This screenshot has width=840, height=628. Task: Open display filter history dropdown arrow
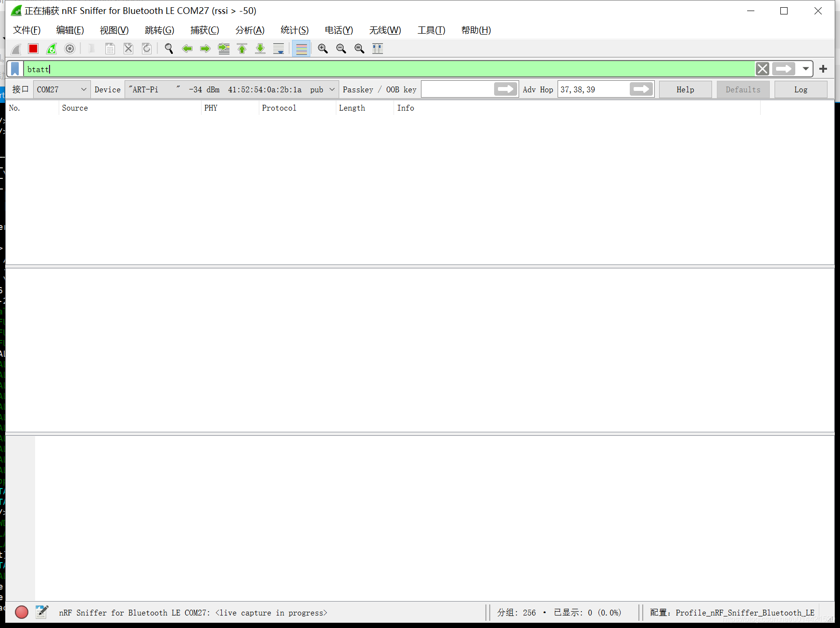pyautogui.click(x=805, y=69)
